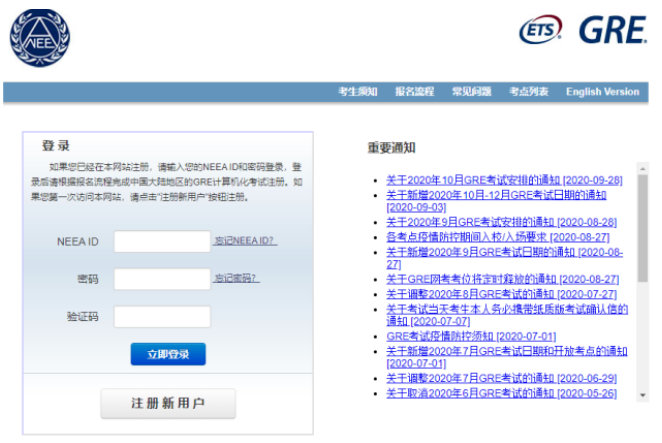Open notice 关于新增2020年9月GRE考试日期的通知

(505, 258)
